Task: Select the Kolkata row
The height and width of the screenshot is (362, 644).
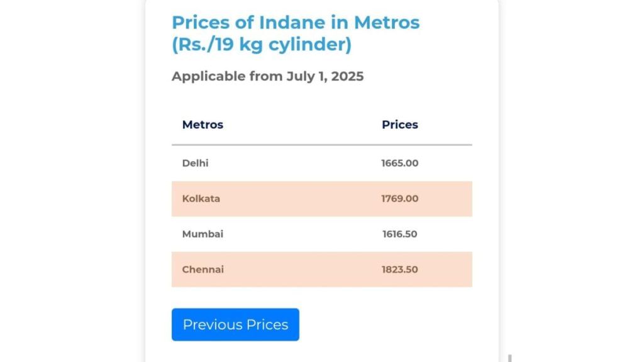Action: [321, 199]
